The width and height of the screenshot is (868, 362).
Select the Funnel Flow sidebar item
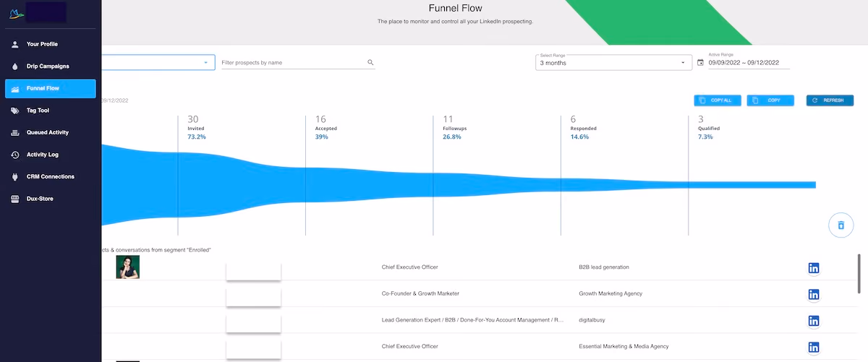(50, 88)
